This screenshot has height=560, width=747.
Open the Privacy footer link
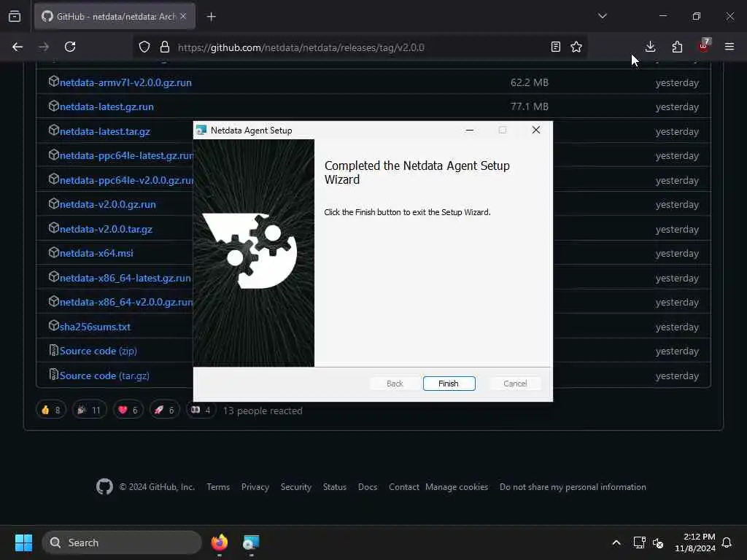[x=255, y=486]
